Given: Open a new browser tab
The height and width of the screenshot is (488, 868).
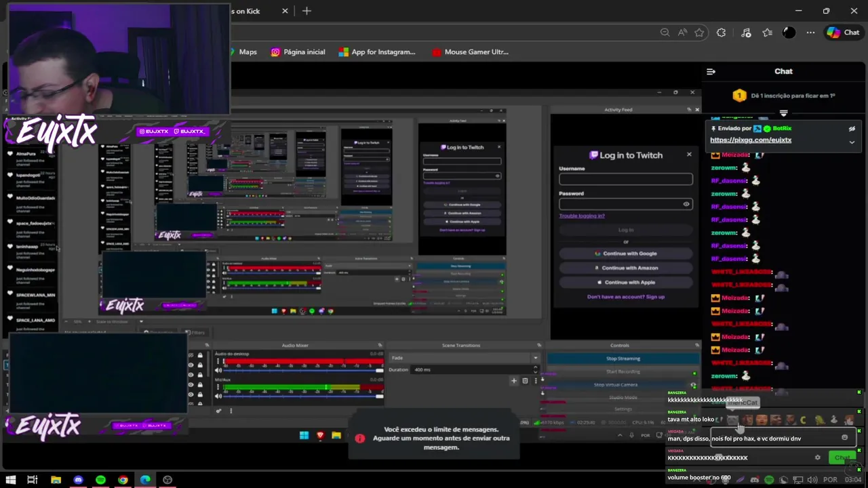Looking at the screenshot, I should 307,11.
